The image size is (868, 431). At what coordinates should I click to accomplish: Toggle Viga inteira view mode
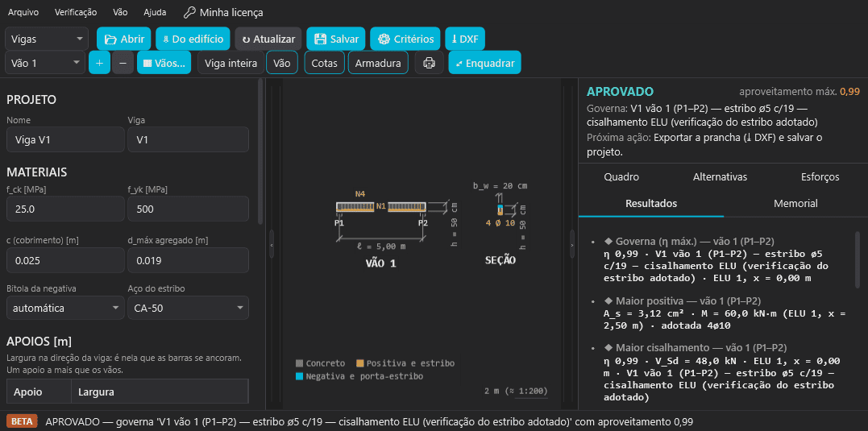click(230, 63)
